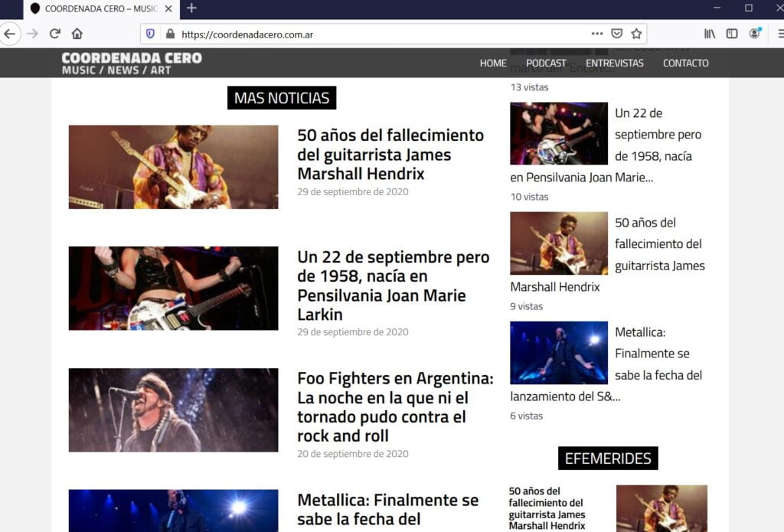784x532 pixels.
Task: Click sidebar thumbnail for Un 22 de septiembre
Action: click(559, 133)
